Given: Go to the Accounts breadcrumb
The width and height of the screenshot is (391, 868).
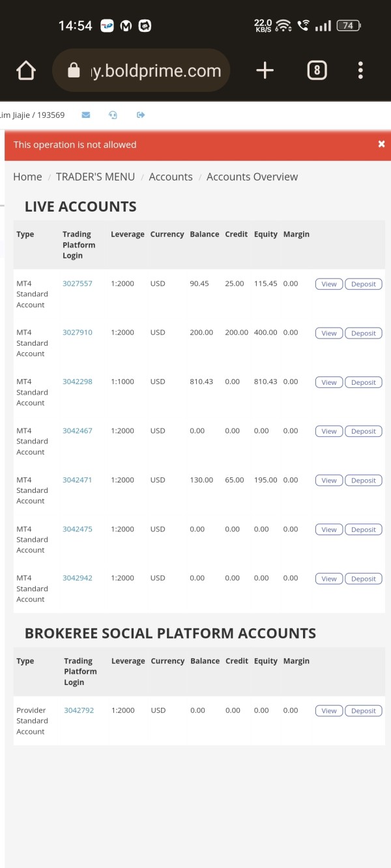Looking at the screenshot, I should (x=171, y=176).
